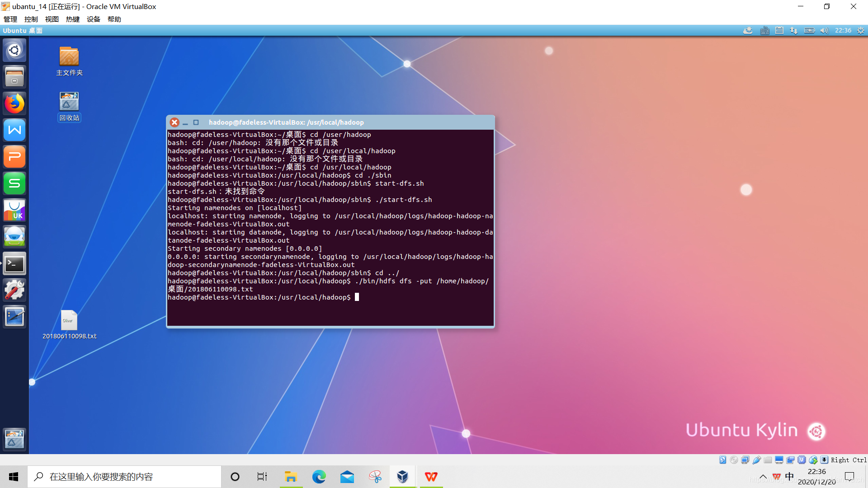
Task: Open system settings wrench-and-gear icon
Action: coord(14,290)
